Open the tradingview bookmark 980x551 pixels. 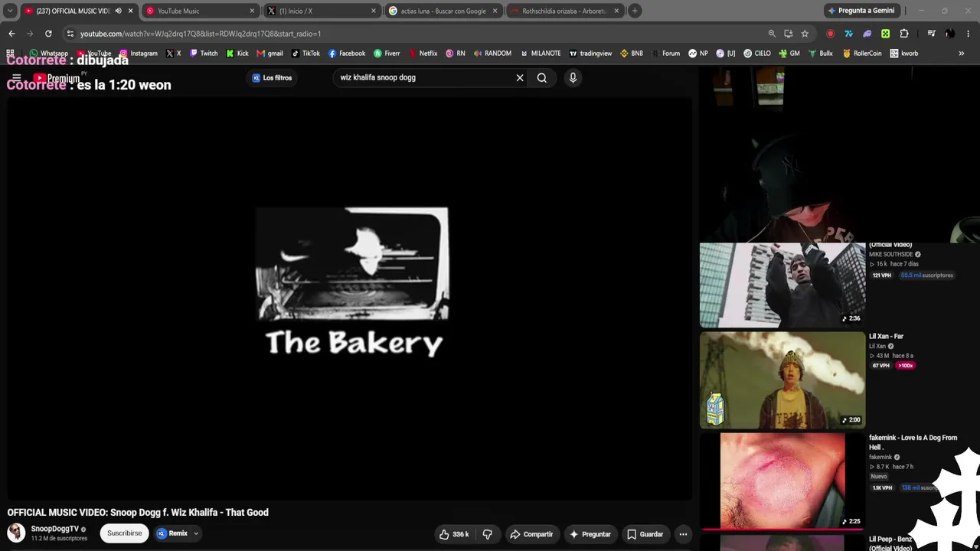click(590, 54)
